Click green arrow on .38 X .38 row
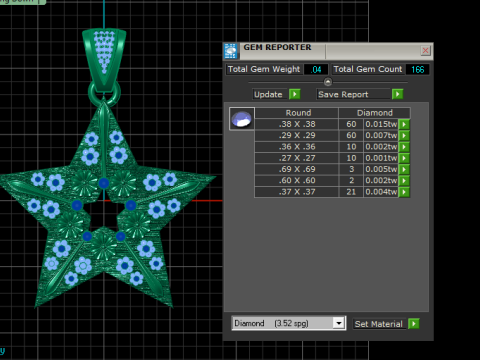The height and width of the screenshot is (360, 480). pos(404,124)
